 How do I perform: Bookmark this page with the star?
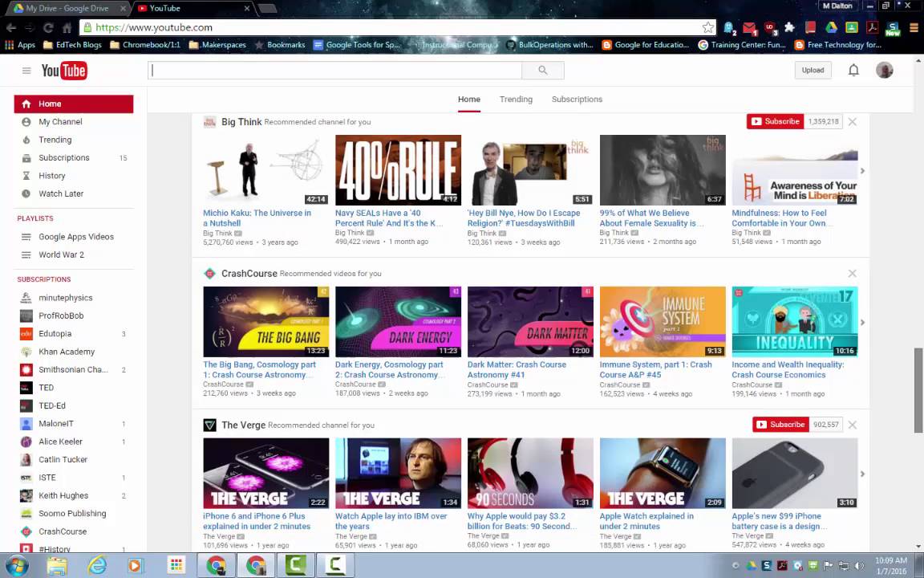pyautogui.click(x=707, y=28)
